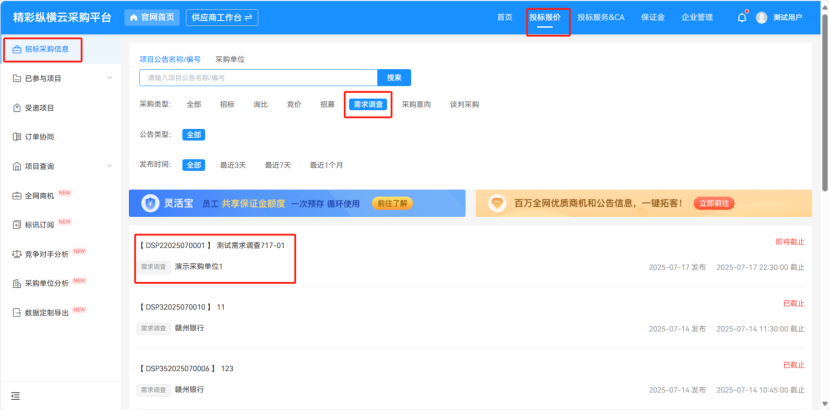Filter procurement type by 采购意向
Viewport: 829px width, 410px height.
pyautogui.click(x=416, y=105)
